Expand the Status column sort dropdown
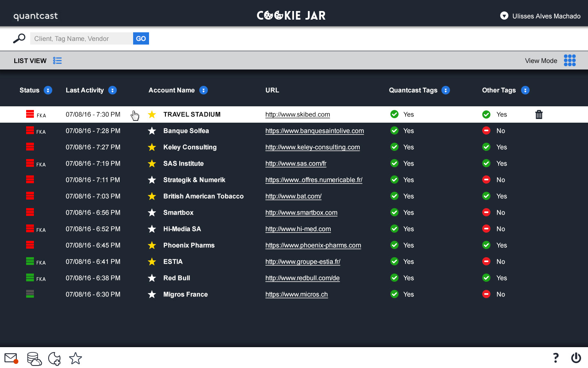Image resolution: width=588 pixels, height=368 pixels. (x=48, y=90)
